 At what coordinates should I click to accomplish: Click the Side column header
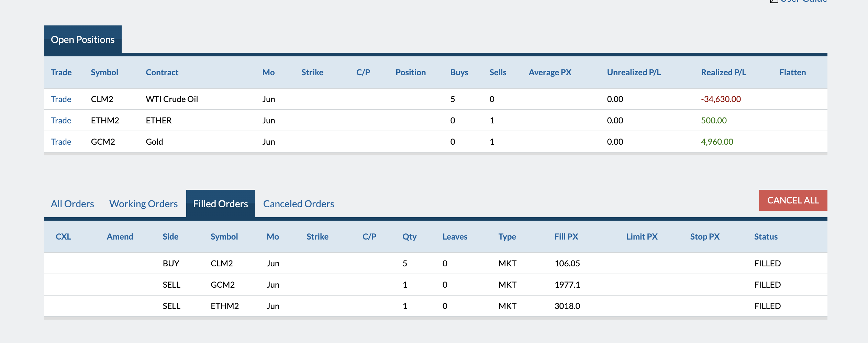170,236
